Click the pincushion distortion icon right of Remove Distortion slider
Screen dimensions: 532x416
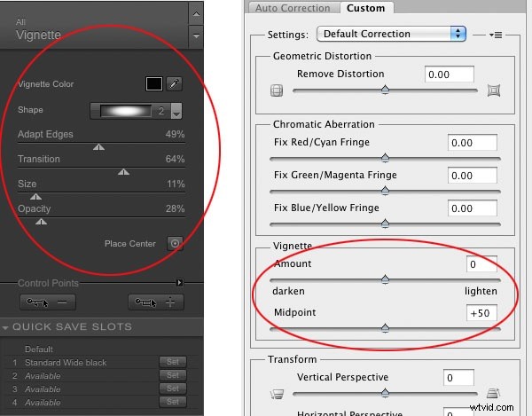pos(494,90)
